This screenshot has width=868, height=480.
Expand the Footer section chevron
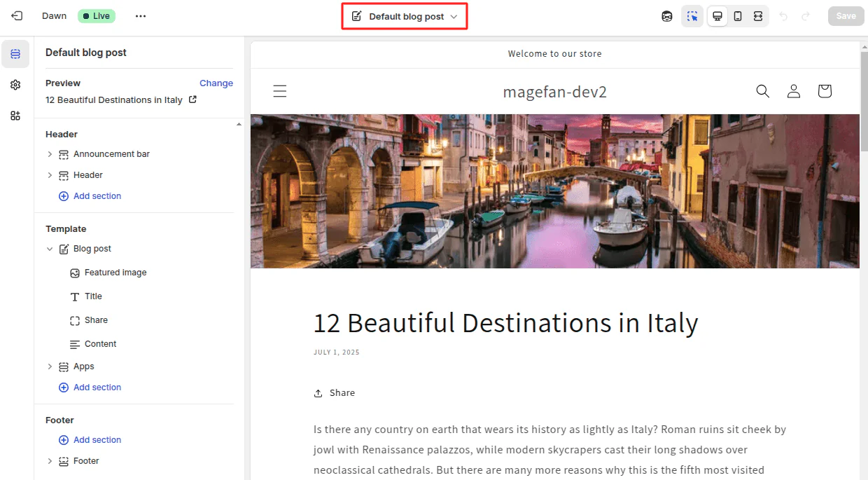tap(50, 461)
